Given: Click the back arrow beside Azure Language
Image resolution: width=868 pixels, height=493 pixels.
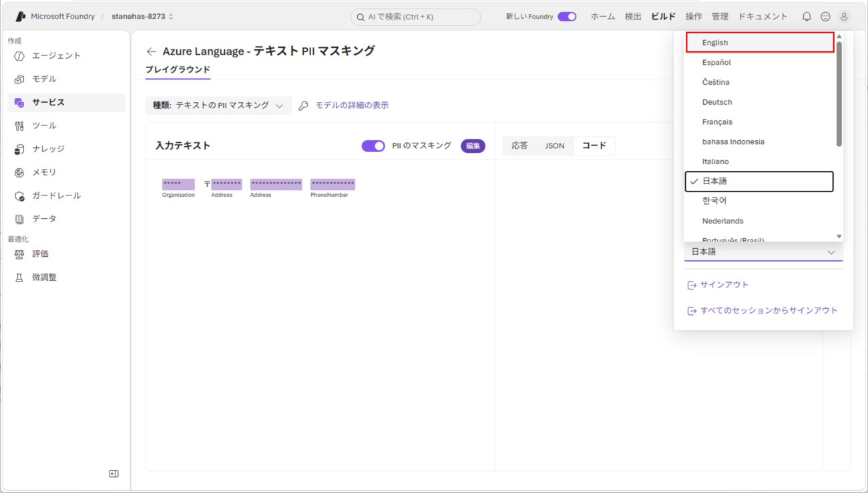Looking at the screenshot, I should tap(152, 51).
